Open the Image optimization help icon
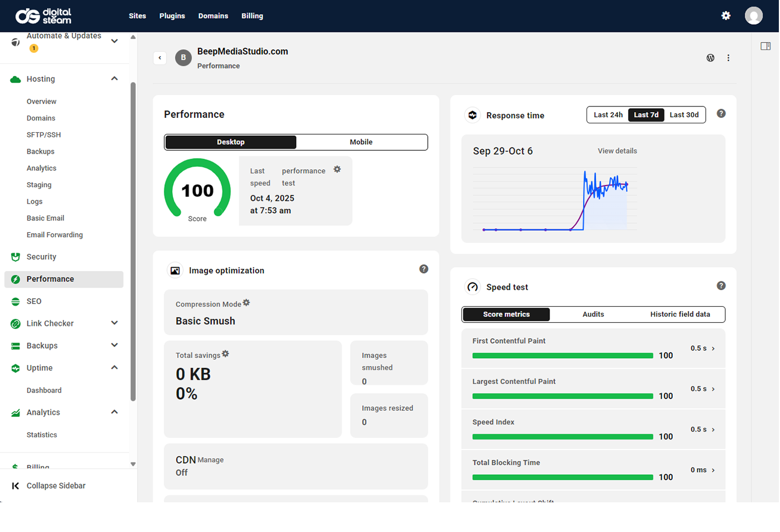The image size is (780, 532). pos(424,269)
